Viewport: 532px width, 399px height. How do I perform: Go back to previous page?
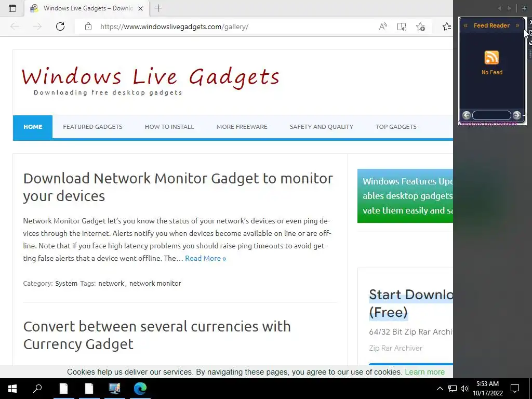(x=15, y=26)
